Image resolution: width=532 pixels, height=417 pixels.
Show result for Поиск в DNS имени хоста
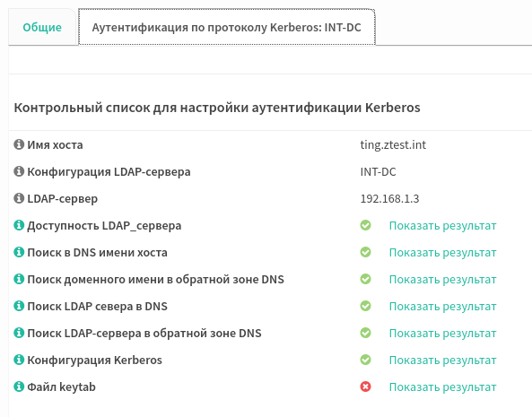442,252
